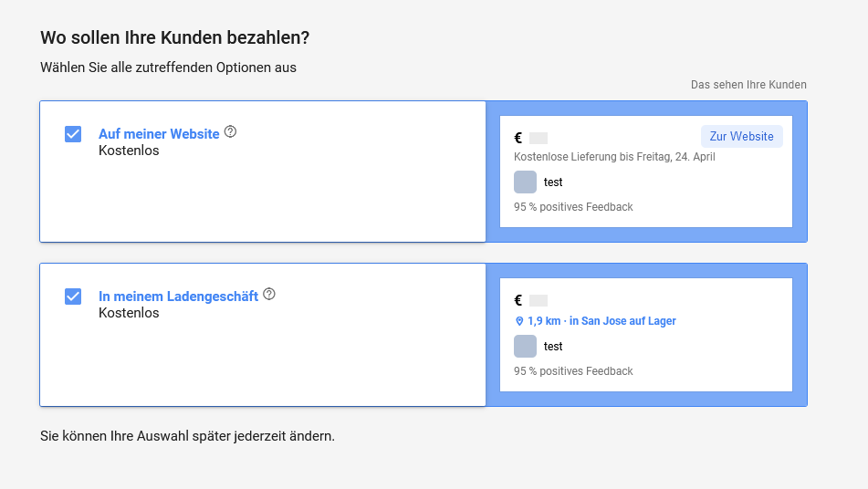Click "95 % positives Feedback" in the website preview
The height and width of the screenshot is (489, 868).
click(x=573, y=207)
